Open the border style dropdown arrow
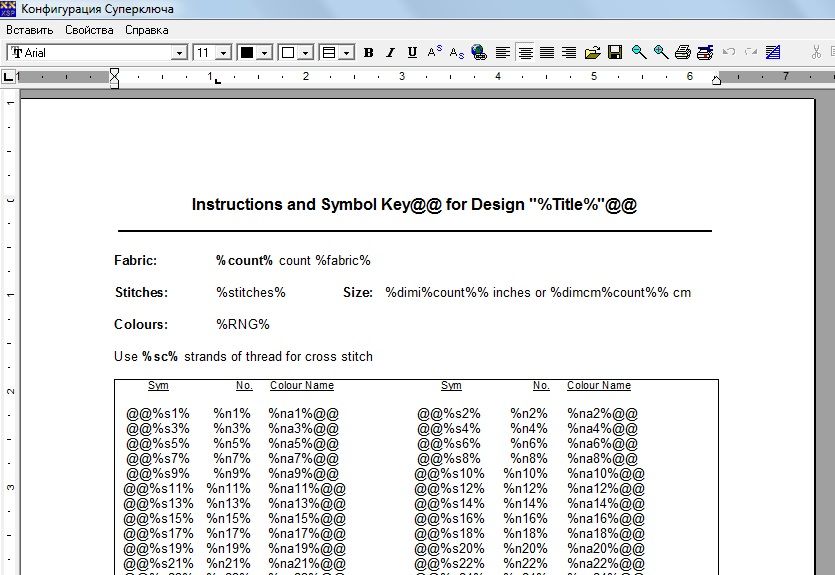Image resolution: width=835 pixels, height=575 pixels. 346,52
